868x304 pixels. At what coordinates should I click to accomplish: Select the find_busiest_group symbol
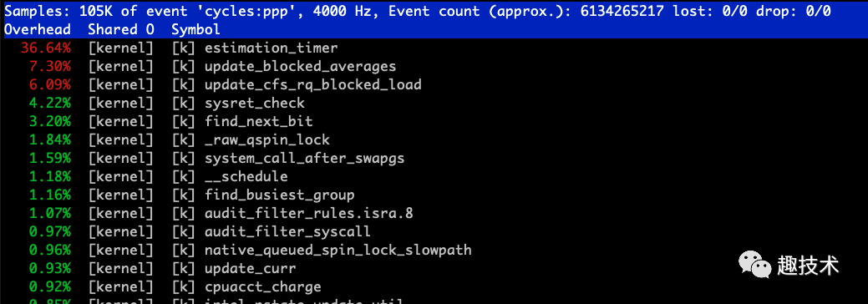(280, 195)
